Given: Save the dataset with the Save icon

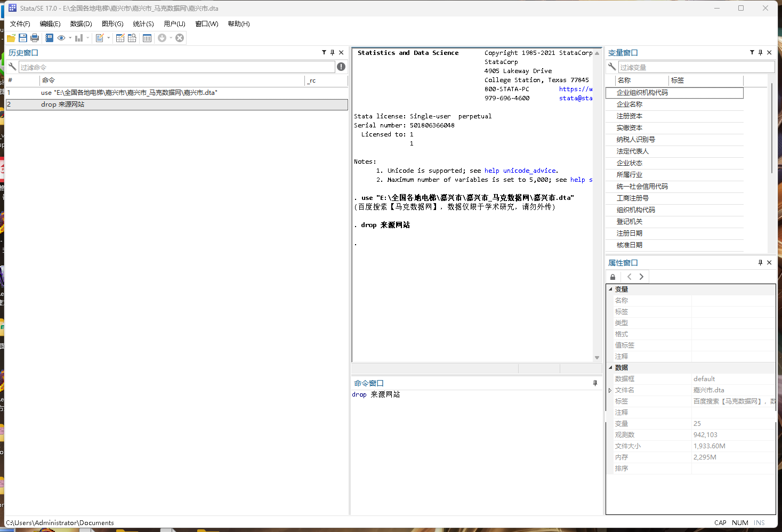Looking at the screenshot, I should (x=23, y=37).
